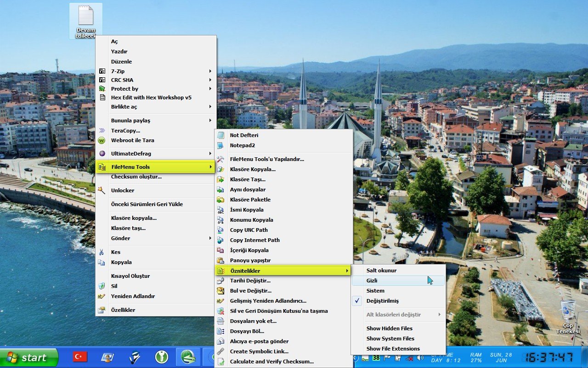Click the 16:37:47 digital clock
588x368 pixels.
click(549, 357)
